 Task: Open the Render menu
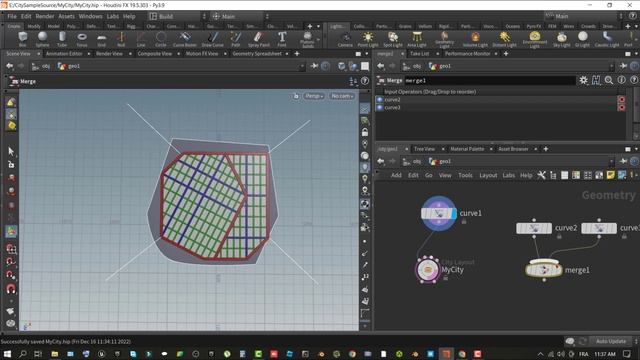[45, 16]
